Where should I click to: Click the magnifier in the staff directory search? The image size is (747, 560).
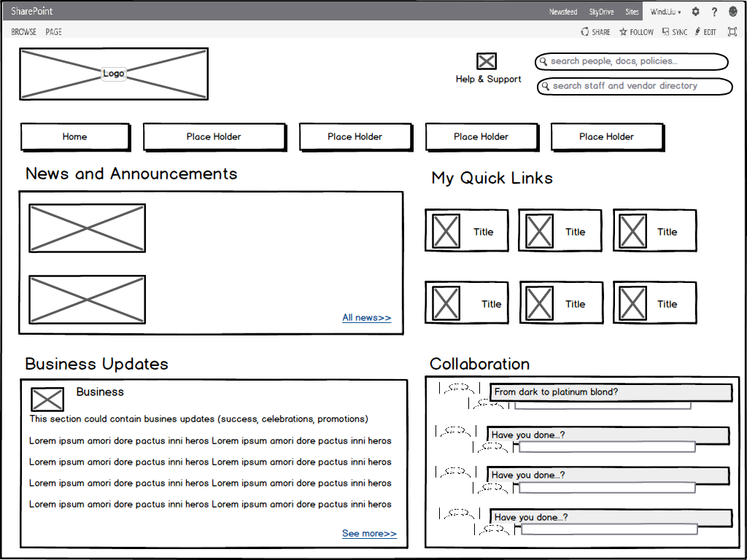tap(546, 87)
